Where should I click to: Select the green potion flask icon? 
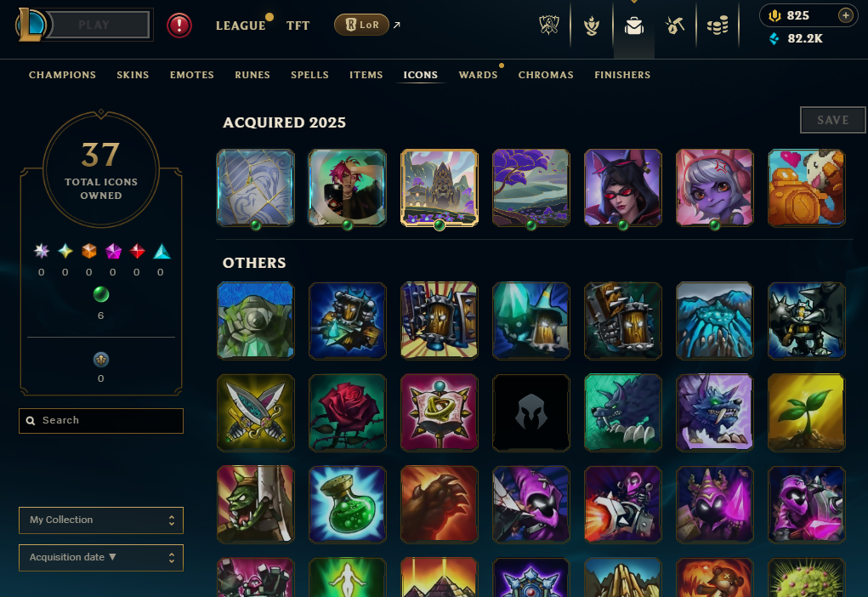[x=348, y=504]
